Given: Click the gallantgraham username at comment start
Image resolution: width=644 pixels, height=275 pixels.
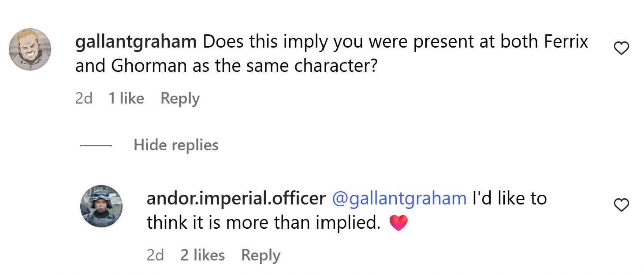Looking at the screenshot, I should point(136,42).
